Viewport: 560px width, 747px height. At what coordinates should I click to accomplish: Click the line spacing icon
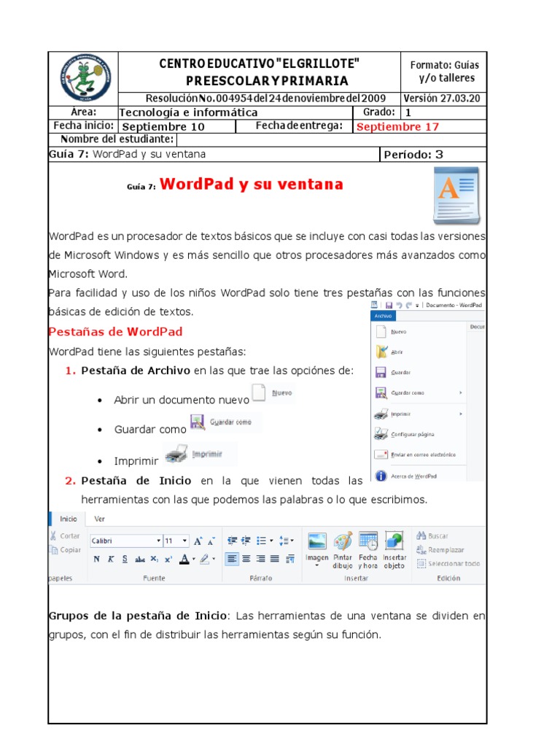(284, 541)
